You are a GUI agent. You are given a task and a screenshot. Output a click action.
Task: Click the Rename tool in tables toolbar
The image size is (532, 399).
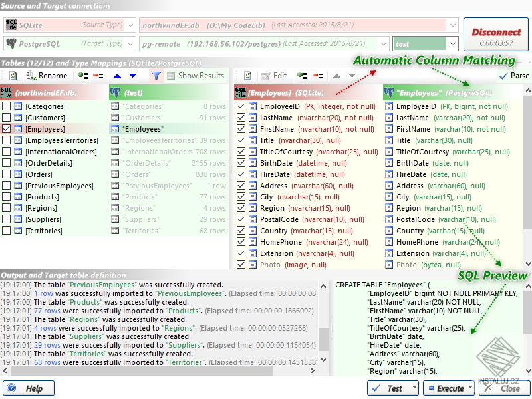tap(47, 76)
